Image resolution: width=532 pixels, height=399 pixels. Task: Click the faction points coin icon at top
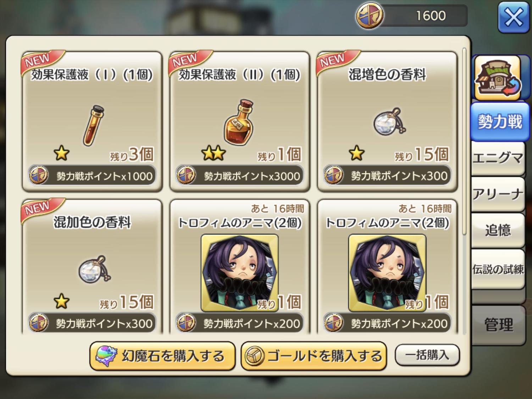(370, 16)
